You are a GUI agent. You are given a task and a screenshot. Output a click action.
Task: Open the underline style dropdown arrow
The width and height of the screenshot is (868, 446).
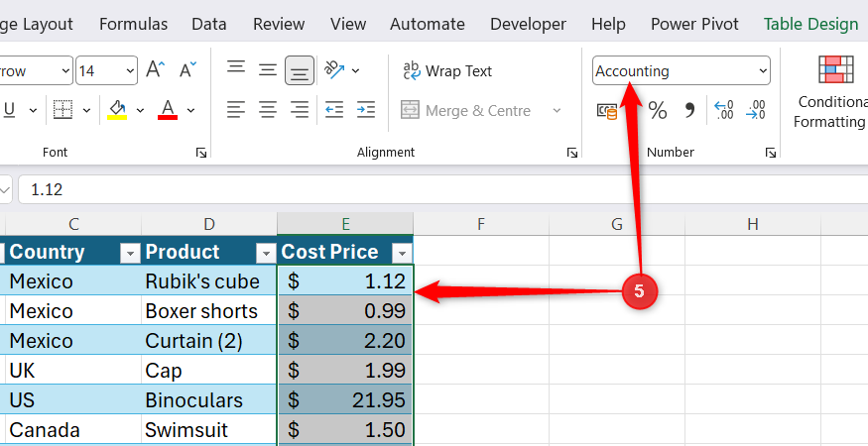tap(33, 111)
